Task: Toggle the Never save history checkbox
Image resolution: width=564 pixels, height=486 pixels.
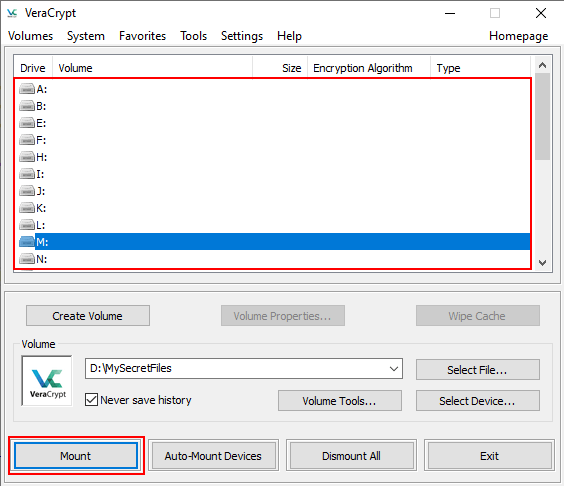Action: (x=91, y=400)
